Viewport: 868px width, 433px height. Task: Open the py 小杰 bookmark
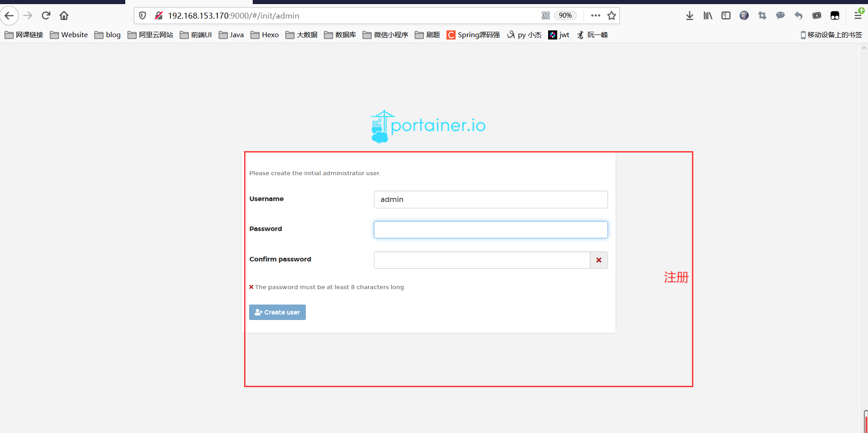pyautogui.click(x=524, y=35)
